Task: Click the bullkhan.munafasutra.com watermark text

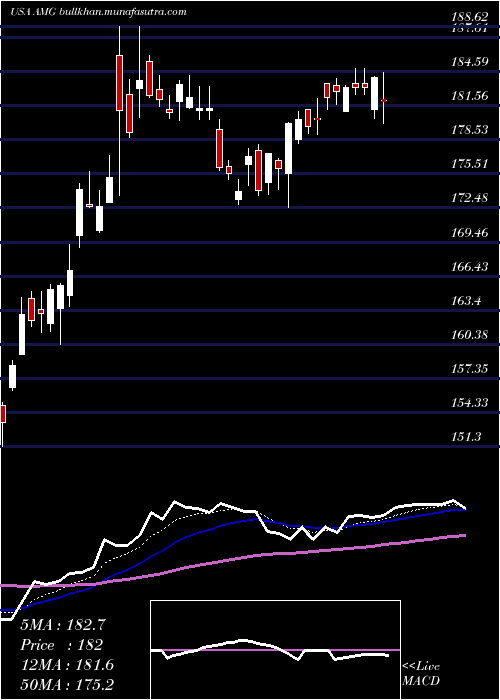Action: 123,12
